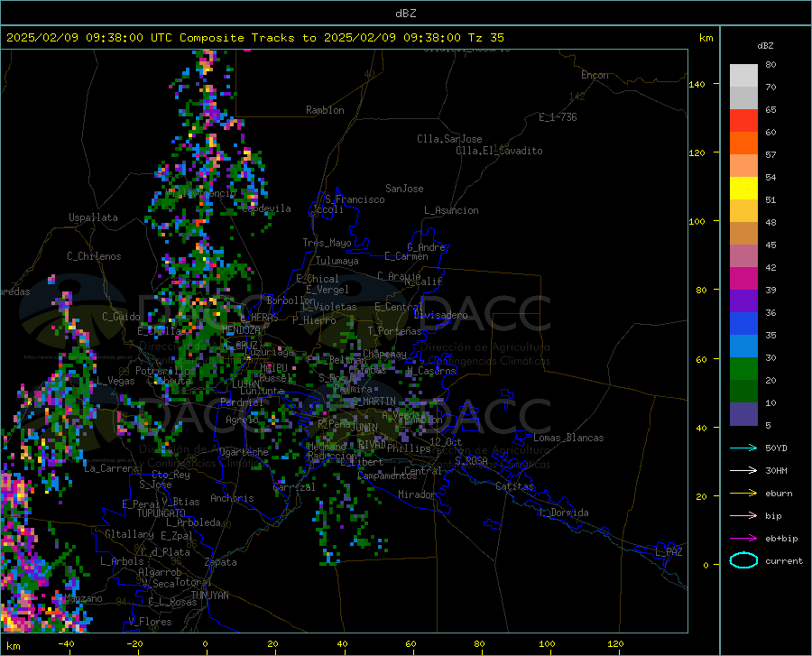The width and height of the screenshot is (812, 656).
Task: Click the 'Tulumaya' place label
Action: tap(337, 261)
